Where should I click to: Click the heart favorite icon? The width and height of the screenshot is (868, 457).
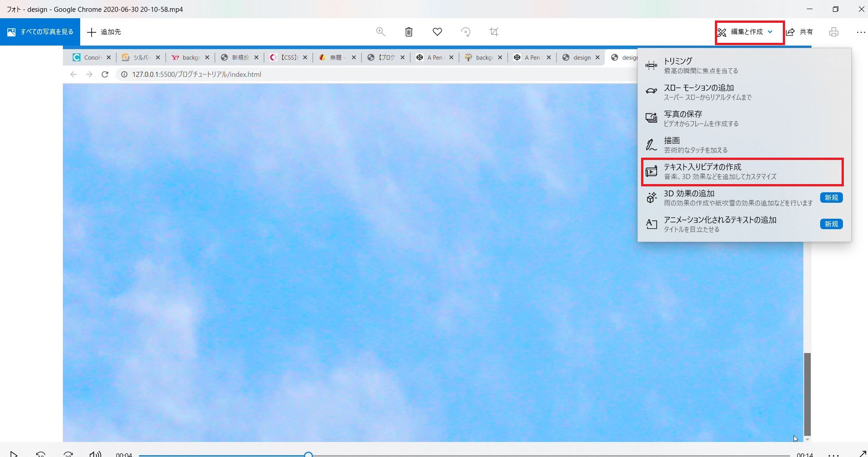coord(437,32)
